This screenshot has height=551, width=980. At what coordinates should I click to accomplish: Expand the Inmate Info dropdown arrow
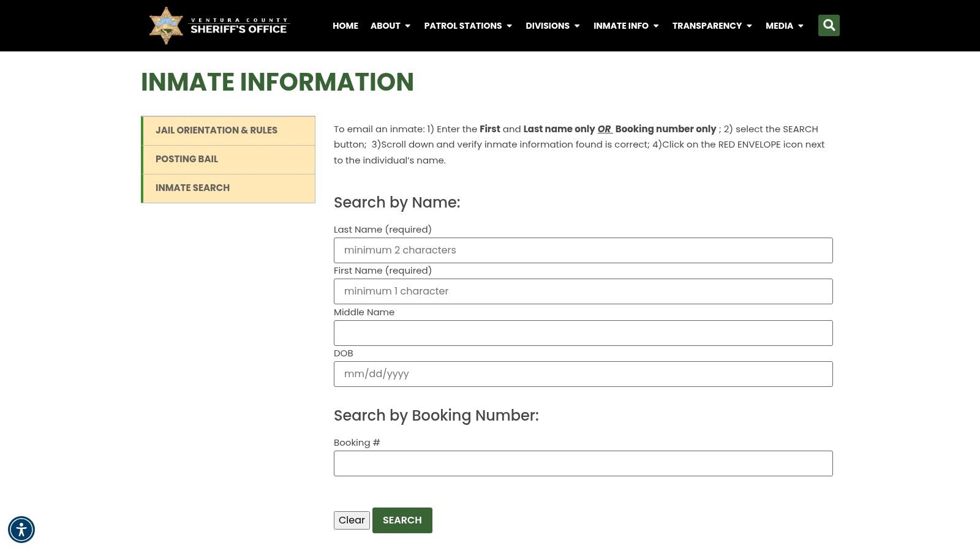[x=656, y=26]
